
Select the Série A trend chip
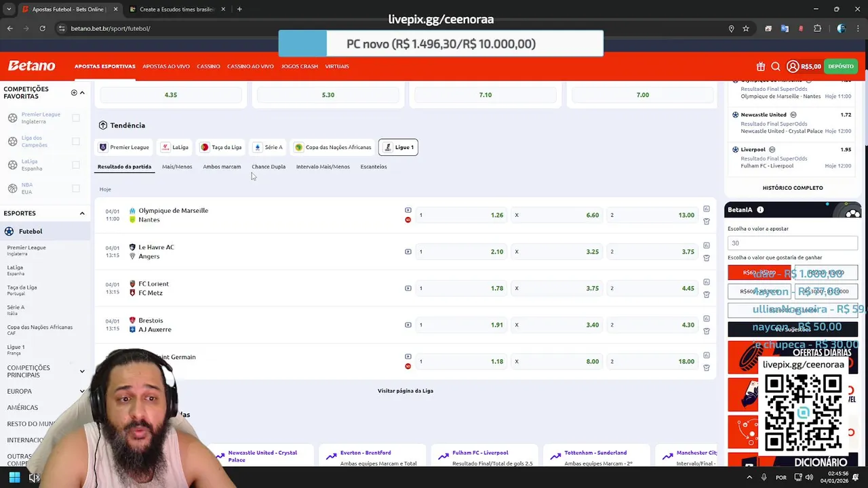(268, 147)
